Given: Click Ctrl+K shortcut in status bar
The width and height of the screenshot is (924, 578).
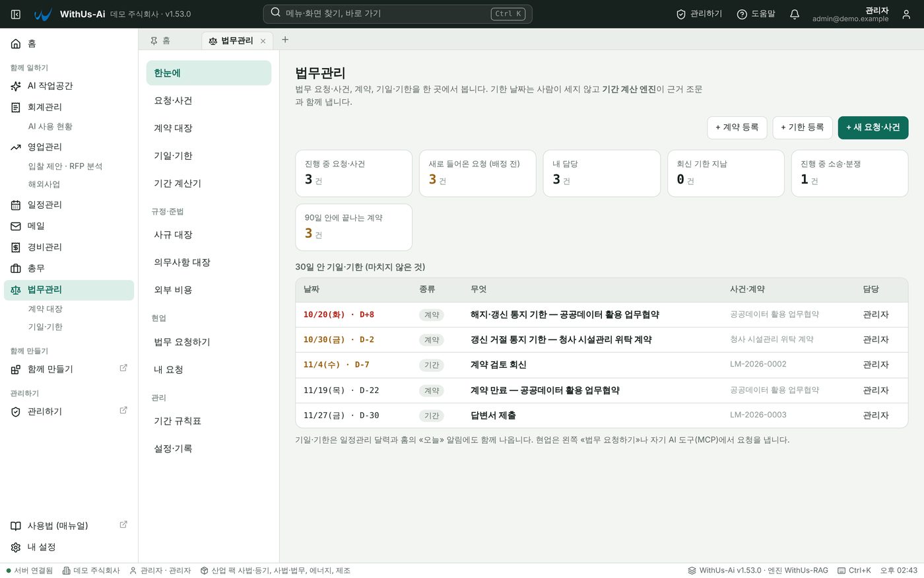Looking at the screenshot, I should click(855, 571).
